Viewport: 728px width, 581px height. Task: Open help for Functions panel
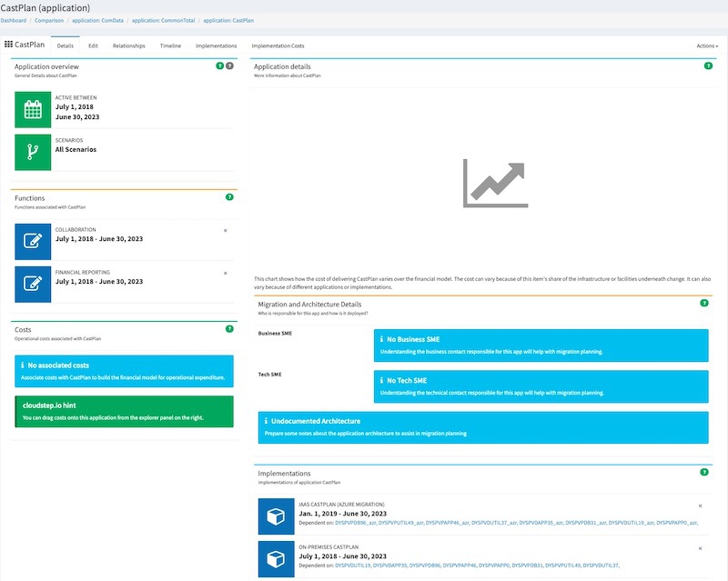(229, 197)
